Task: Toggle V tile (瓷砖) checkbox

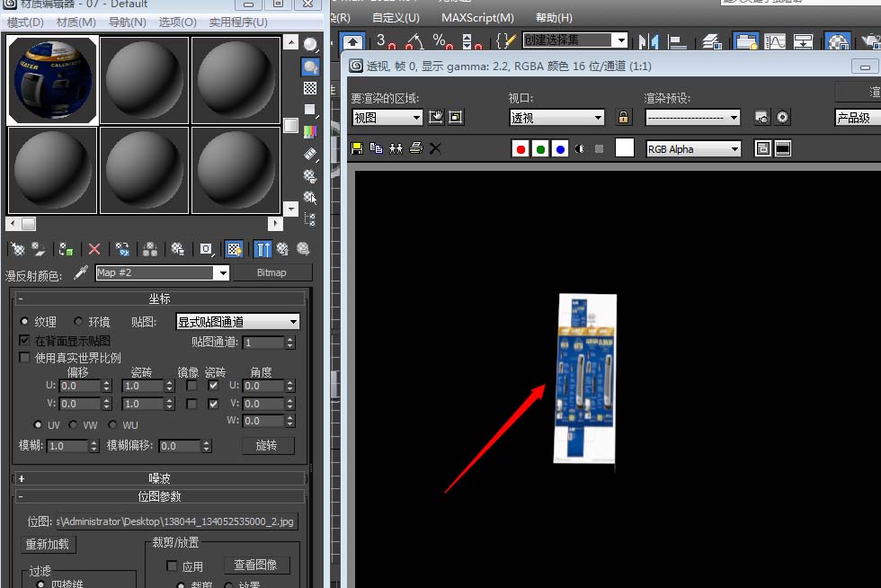Action: (x=213, y=404)
